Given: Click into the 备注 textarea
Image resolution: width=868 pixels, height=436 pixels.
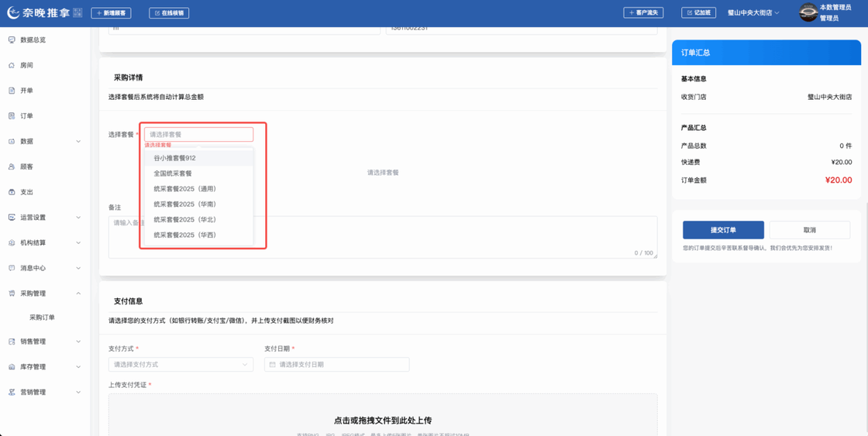Looking at the screenshot, I should (383, 238).
